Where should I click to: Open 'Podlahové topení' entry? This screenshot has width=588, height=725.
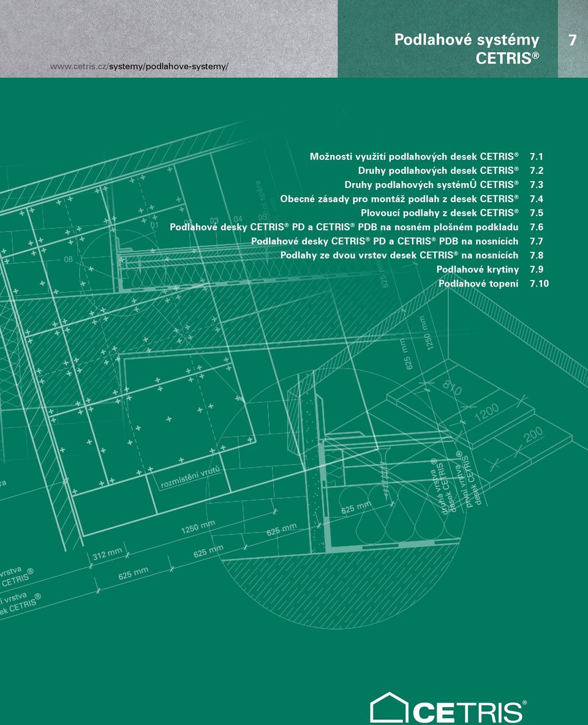478,284
